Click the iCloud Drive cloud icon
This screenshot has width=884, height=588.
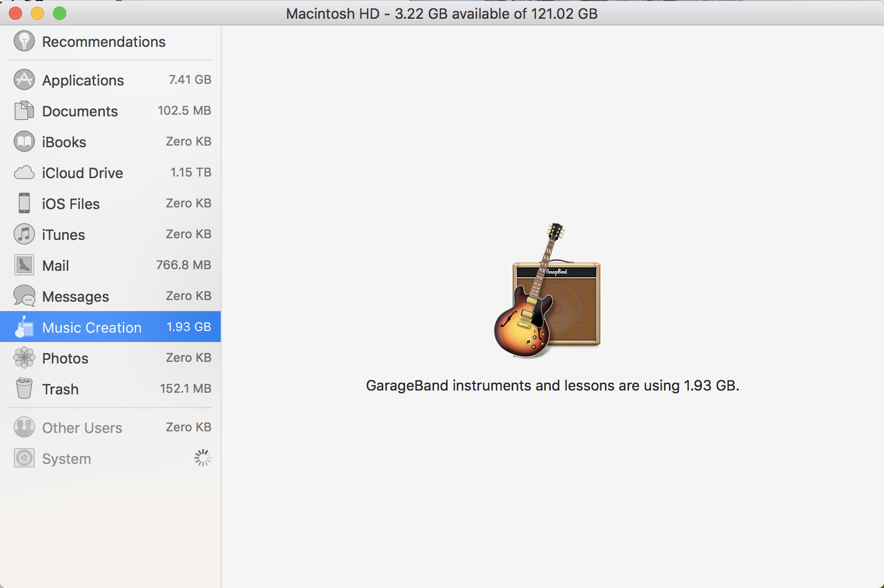click(24, 173)
